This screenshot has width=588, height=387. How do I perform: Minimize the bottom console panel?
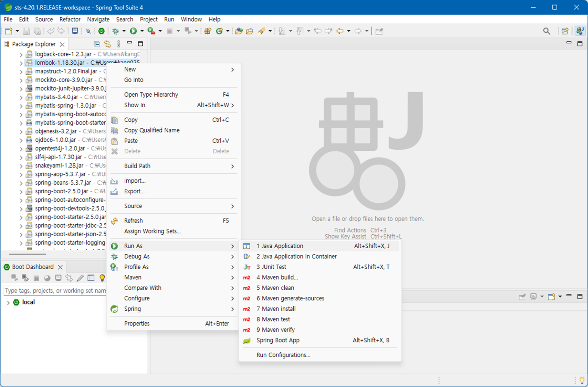point(569,296)
